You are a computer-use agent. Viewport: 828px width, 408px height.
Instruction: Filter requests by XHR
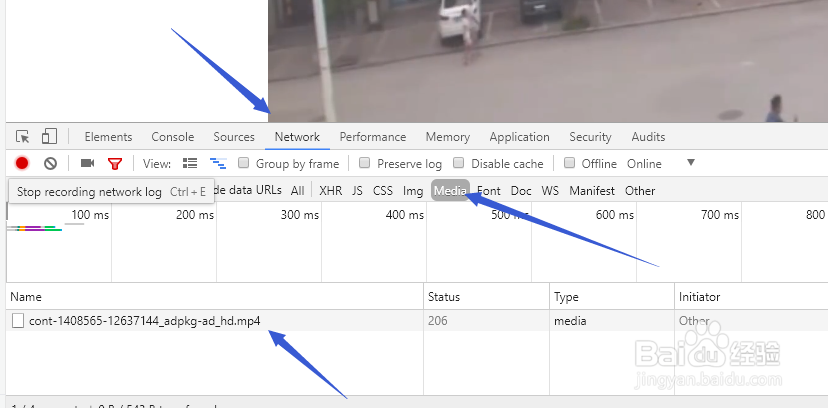click(x=331, y=191)
